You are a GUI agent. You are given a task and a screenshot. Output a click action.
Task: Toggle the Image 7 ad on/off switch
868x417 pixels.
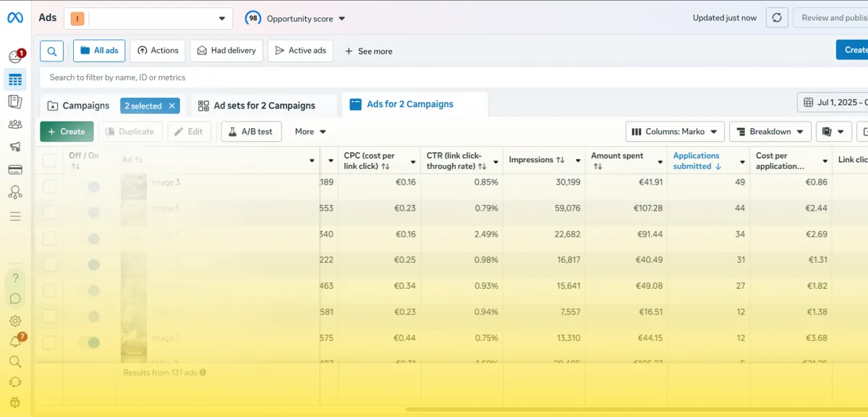click(89, 342)
